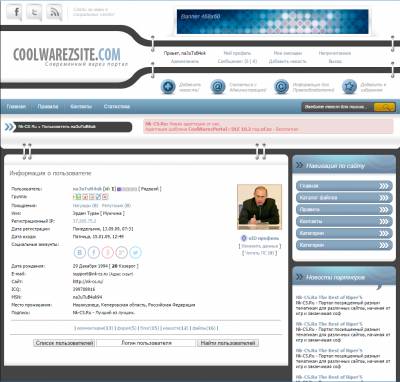The image size is (400, 382).
Task: Click the Список пользователей button
Action: (64, 343)
